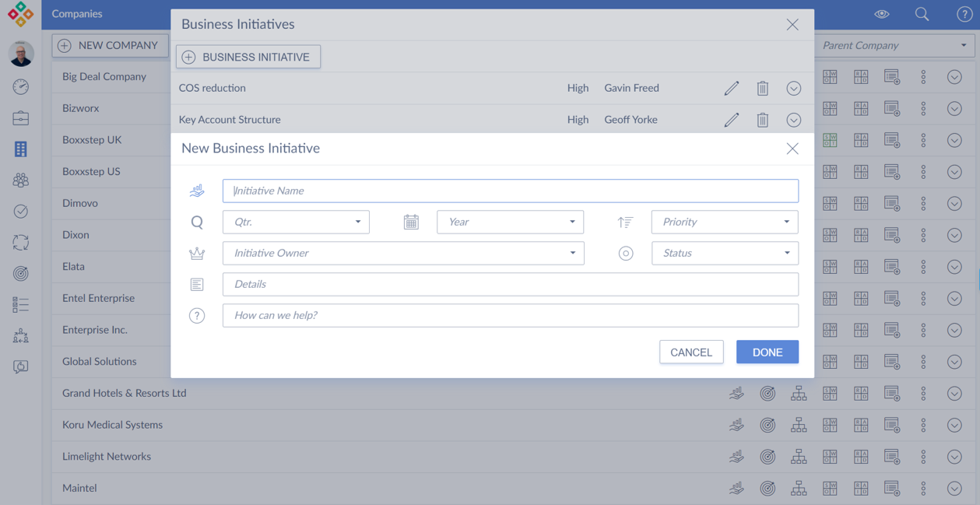980x505 pixels.
Task: Open SWOT icon for Boxxstep UK
Action: coord(830,140)
